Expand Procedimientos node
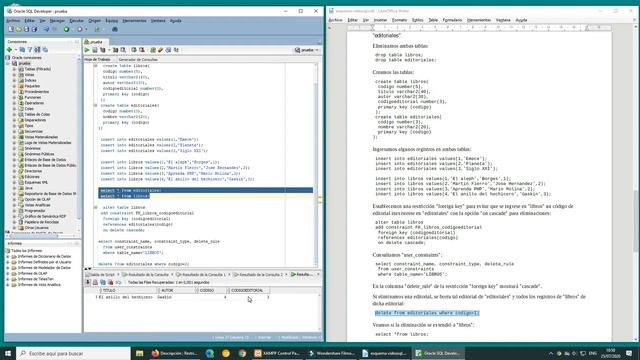This screenshot has width=640, height=360. pos(15,92)
